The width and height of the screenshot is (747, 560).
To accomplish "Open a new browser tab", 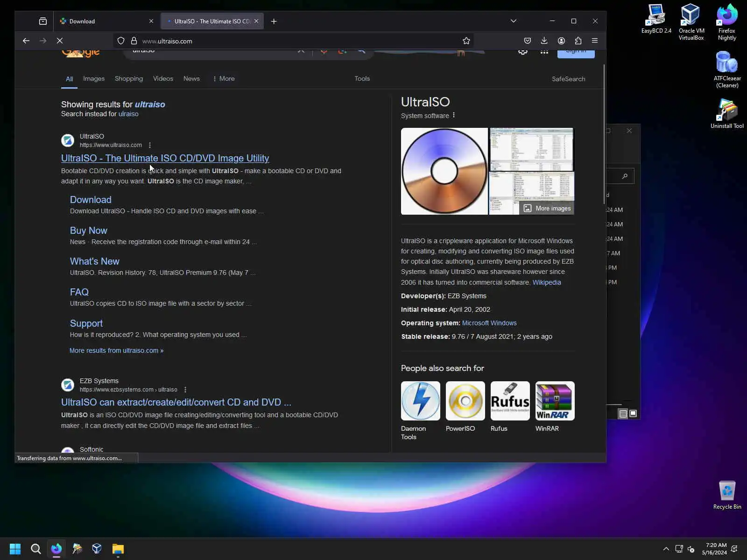I will 274,21.
